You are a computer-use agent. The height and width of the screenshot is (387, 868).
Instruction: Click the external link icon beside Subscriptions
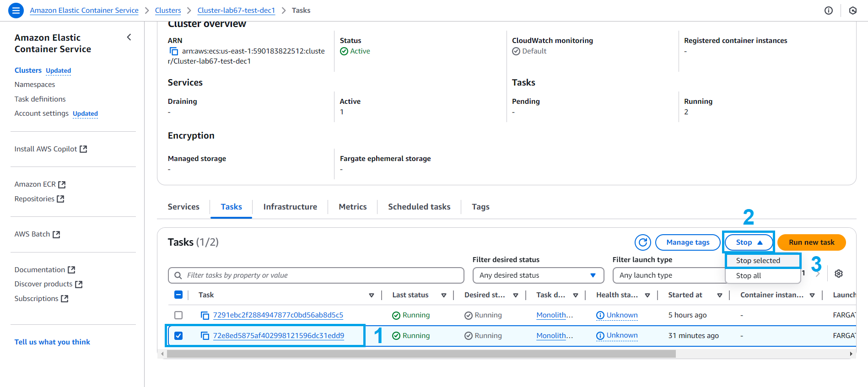pos(65,299)
